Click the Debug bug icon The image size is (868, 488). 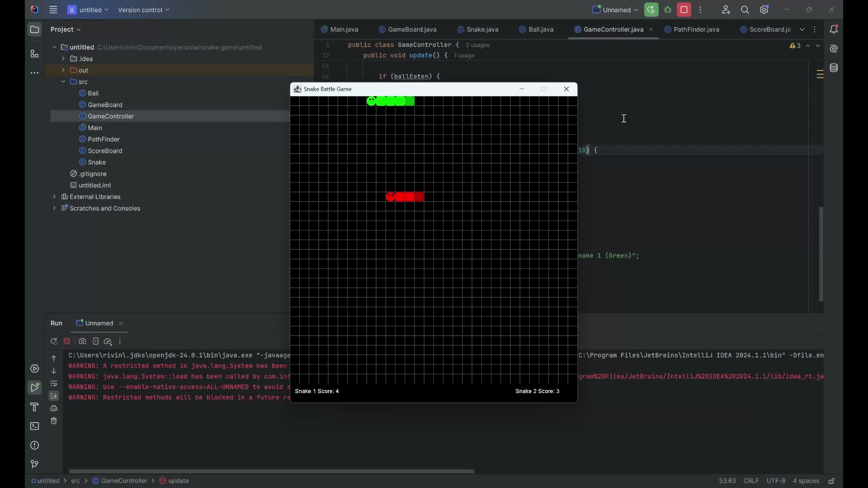[x=668, y=10]
